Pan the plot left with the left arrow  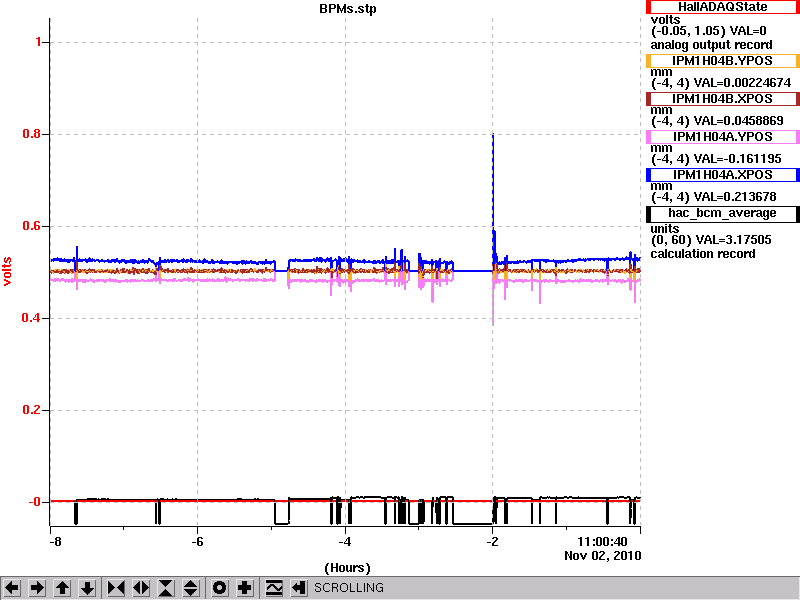12,588
